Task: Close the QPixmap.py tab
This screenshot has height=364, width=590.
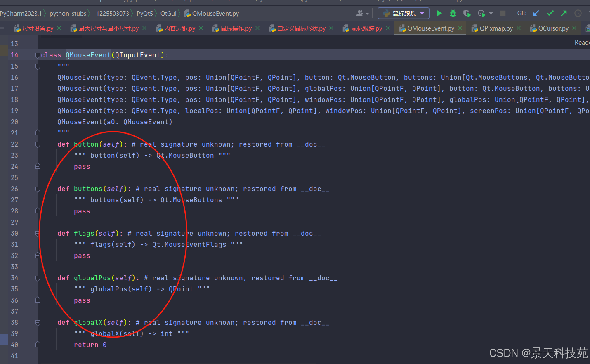Action: tap(519, 28)
